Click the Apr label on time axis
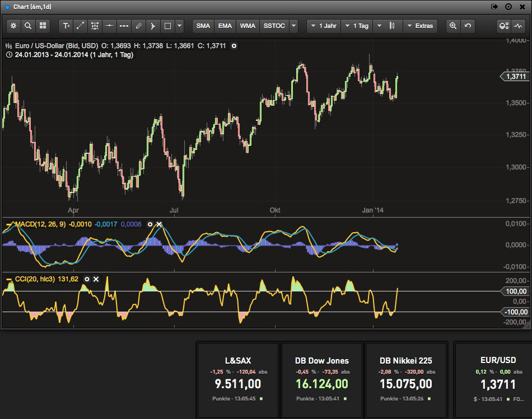The width and height of the screenshot is (532, 419). [73, 210]
